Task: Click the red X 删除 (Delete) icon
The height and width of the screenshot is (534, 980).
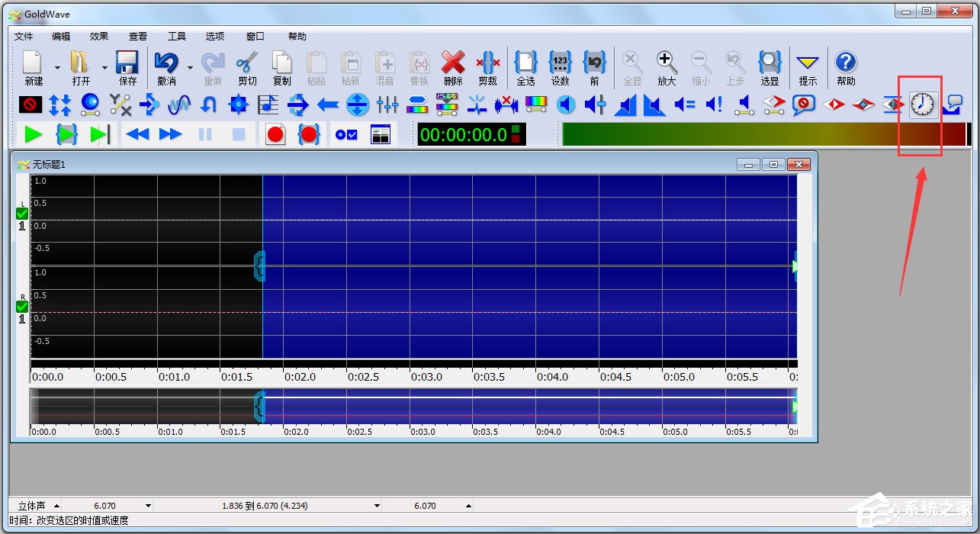Action: (453, 68)
